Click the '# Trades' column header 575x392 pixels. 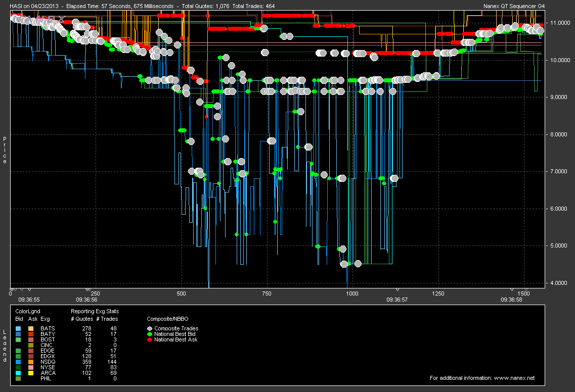click(107, 319)
